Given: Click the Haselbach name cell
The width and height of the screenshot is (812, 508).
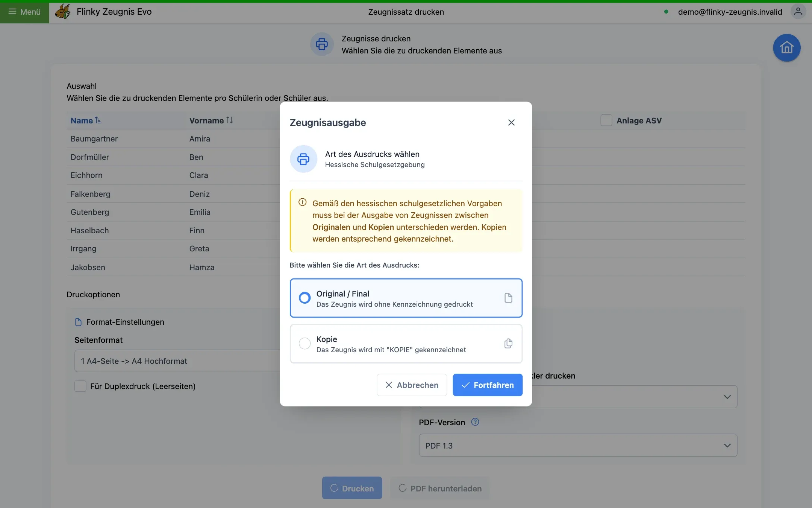Looking at the screenshot, I should point(89,231).
